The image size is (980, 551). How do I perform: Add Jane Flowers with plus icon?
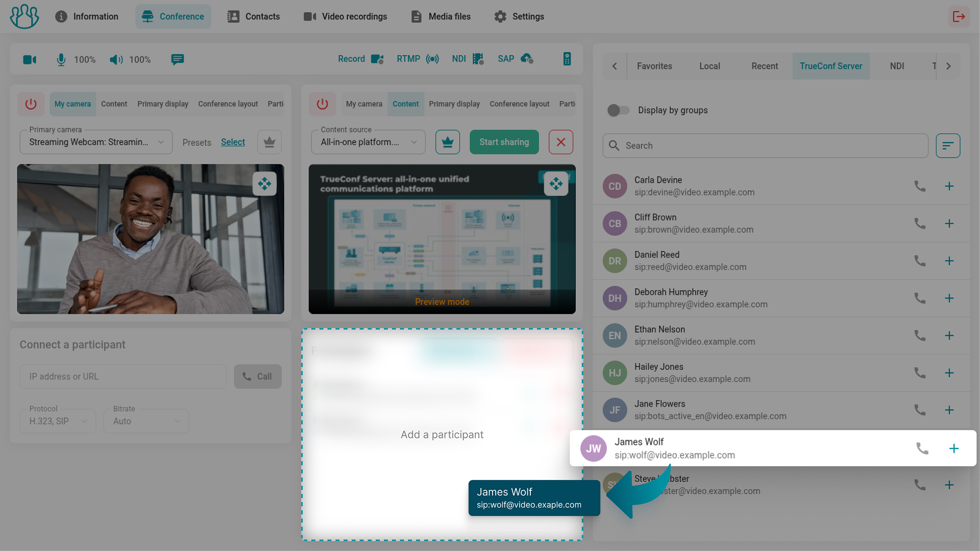949,410
